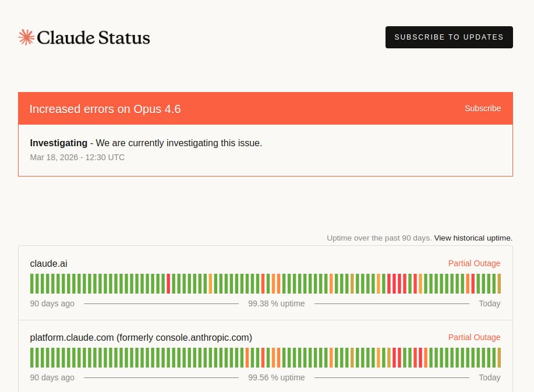Click the platform.claude.com component name
Image resolution: width=534 pixels, height=392 pixels.
click(141, 337)
